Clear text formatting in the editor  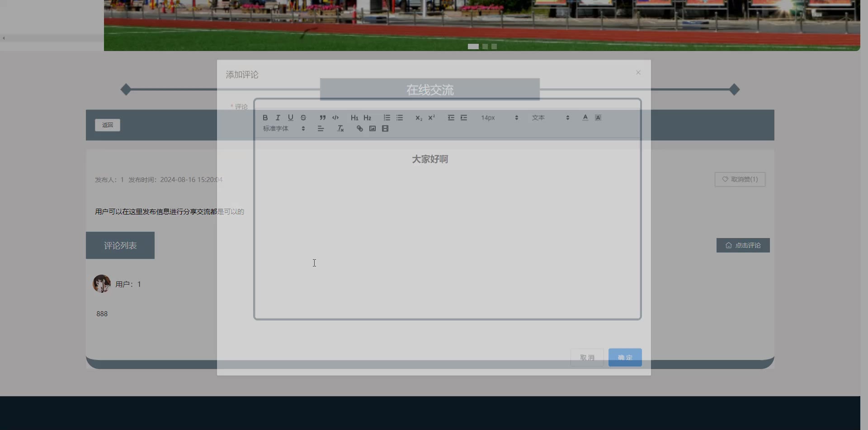(x=340, y=129)
